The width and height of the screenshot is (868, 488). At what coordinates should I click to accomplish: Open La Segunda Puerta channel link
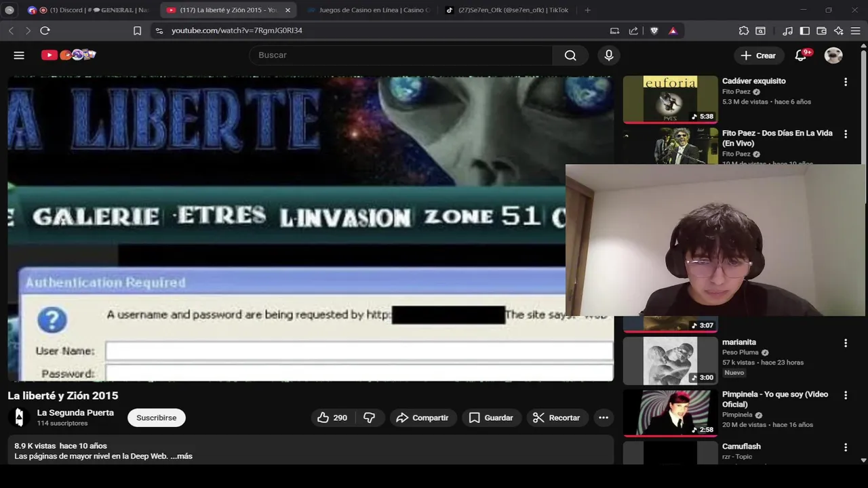[x=75, y=413]
